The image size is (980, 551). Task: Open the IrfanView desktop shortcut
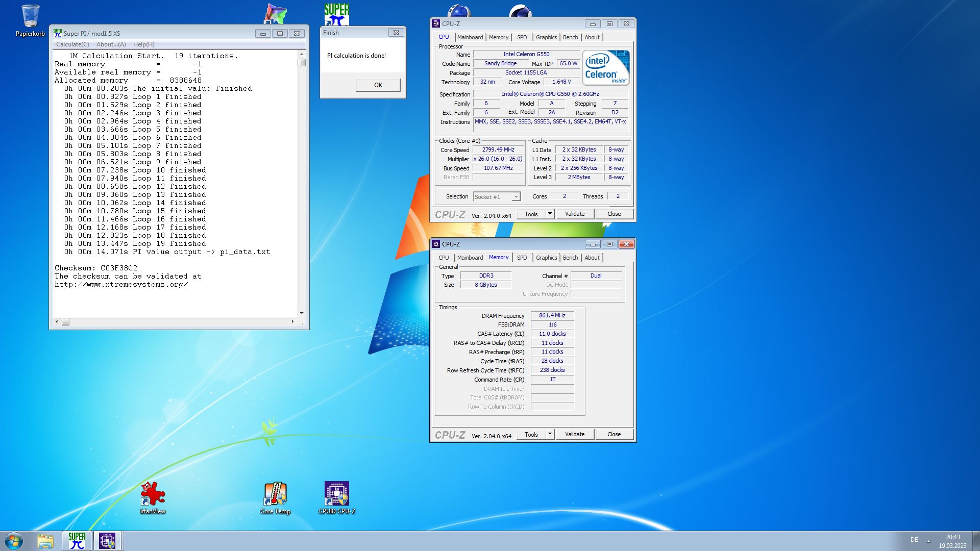click(x=153, y=497)
